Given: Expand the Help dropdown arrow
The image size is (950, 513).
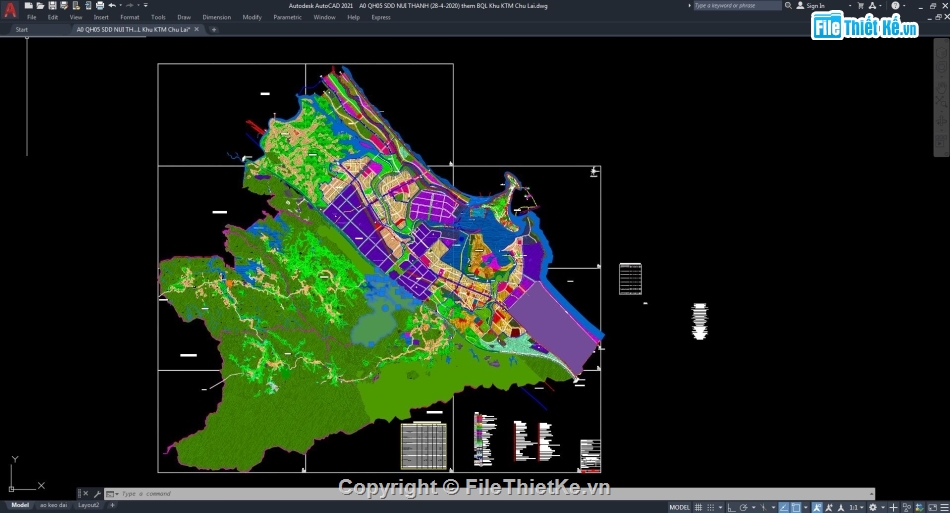Looking at the screenshot, I should [904, 5].
